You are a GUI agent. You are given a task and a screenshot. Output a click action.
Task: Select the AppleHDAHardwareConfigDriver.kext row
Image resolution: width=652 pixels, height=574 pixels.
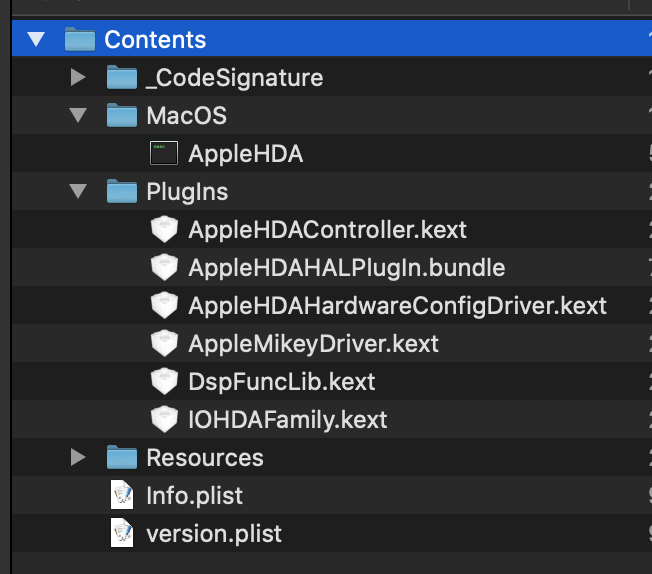pyautogui.click(x=397, y=306)
